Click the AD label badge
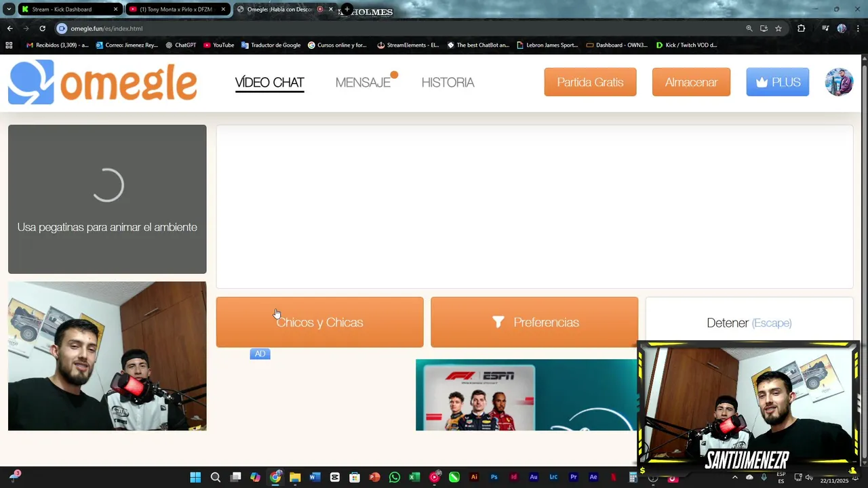The width and height of the screenshot is (868, 488). [260, 354]
